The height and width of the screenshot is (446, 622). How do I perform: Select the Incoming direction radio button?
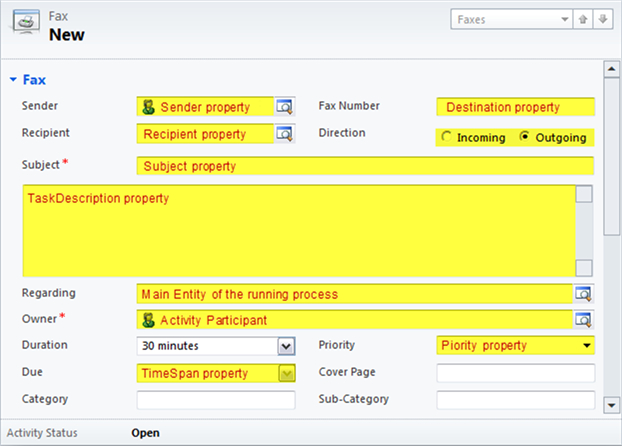click(446, 138)
